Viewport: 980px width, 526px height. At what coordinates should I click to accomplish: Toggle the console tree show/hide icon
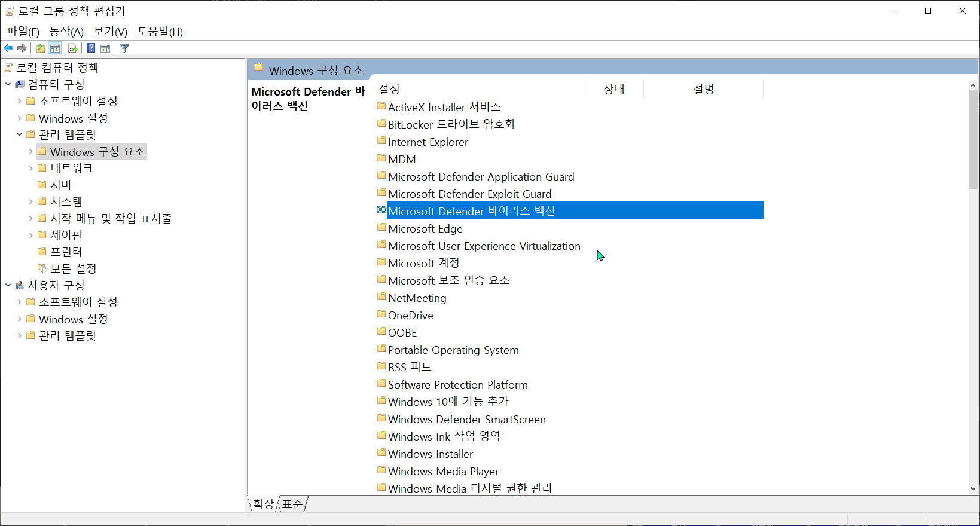click(55, 48)
